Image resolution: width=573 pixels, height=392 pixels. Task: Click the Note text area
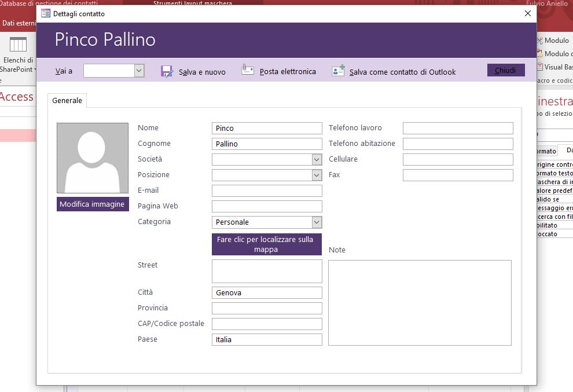[420, 303]
